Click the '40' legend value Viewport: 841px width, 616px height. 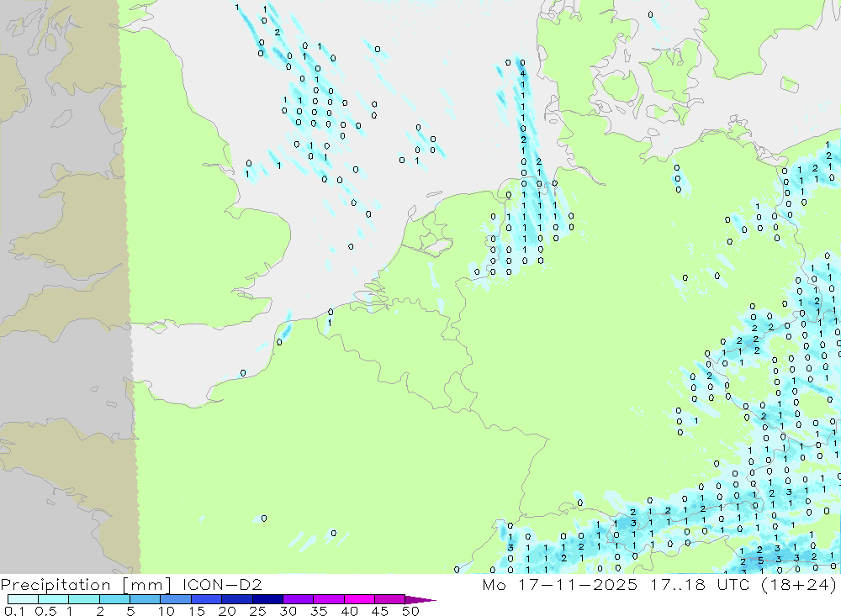coord(349,611)
